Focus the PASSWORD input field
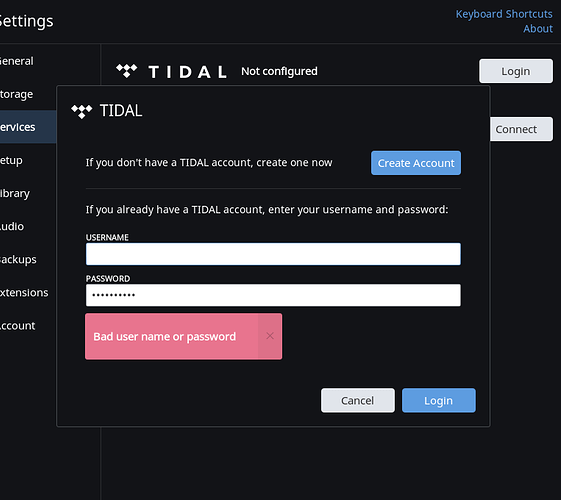The height and width of the screenshot is (500, 561). [x=273, y=295]
